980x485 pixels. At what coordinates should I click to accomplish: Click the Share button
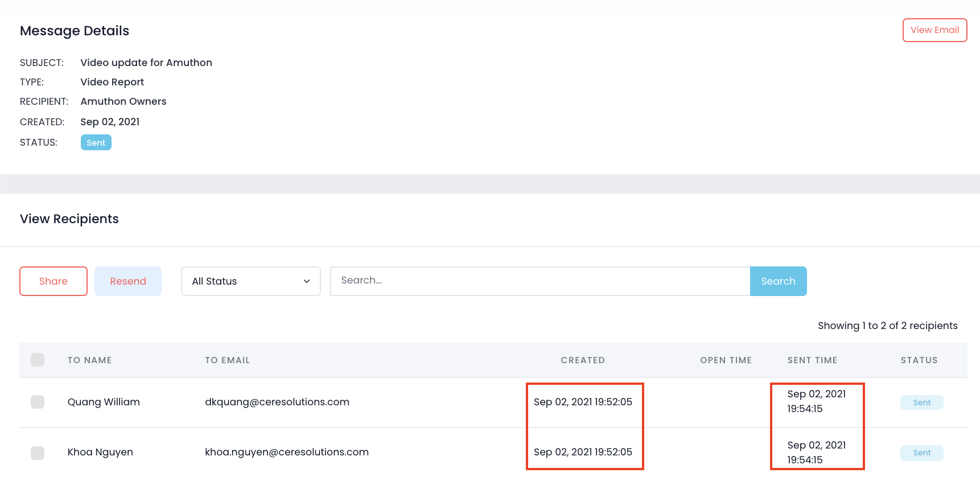pyautogui.click(x=53, y=281)
